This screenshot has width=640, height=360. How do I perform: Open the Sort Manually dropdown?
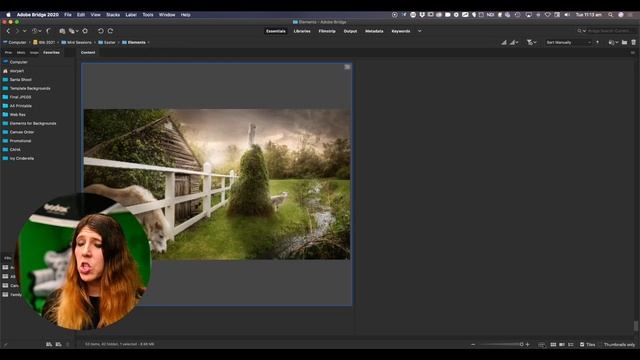[569, 42]
